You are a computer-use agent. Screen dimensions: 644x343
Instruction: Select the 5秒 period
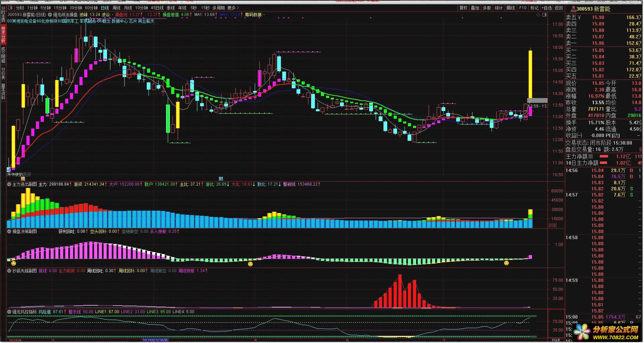pos(193,8)
